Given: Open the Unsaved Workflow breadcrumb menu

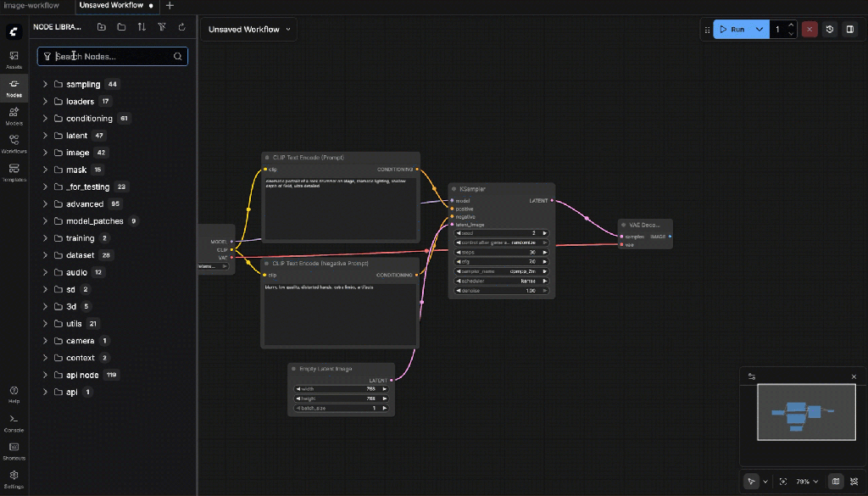Looking at the screenshot, I should tap(249, 30).
